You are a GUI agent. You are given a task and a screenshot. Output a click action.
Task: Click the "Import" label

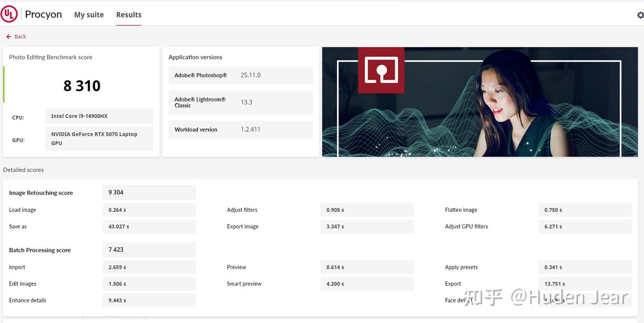click(17, 267)
